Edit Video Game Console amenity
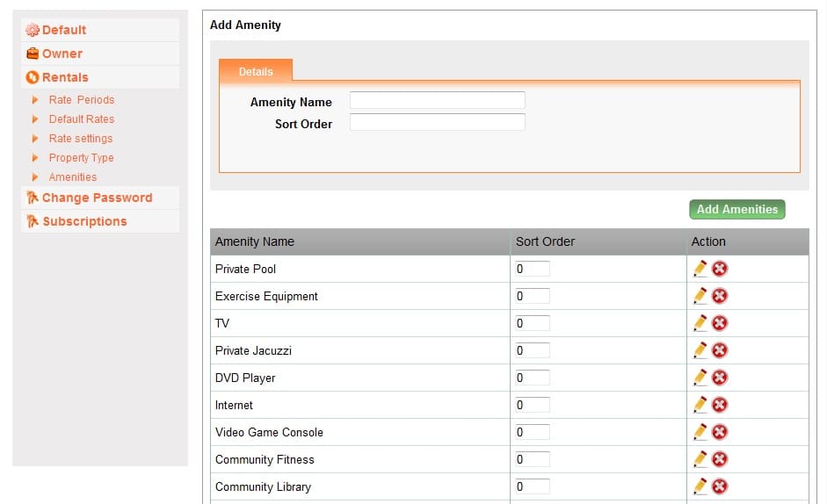Image resolution: width=827 pixels, height=504 pixels. [x=700, y=432]
